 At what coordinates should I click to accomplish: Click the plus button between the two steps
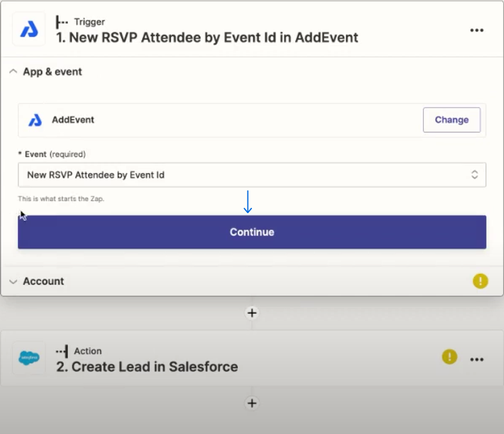point(251,313)
